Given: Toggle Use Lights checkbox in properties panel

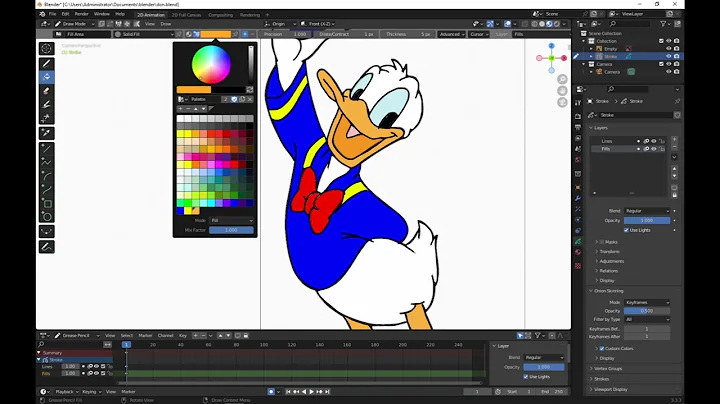Looking at the screenshot, I should (x=626, y=230).
